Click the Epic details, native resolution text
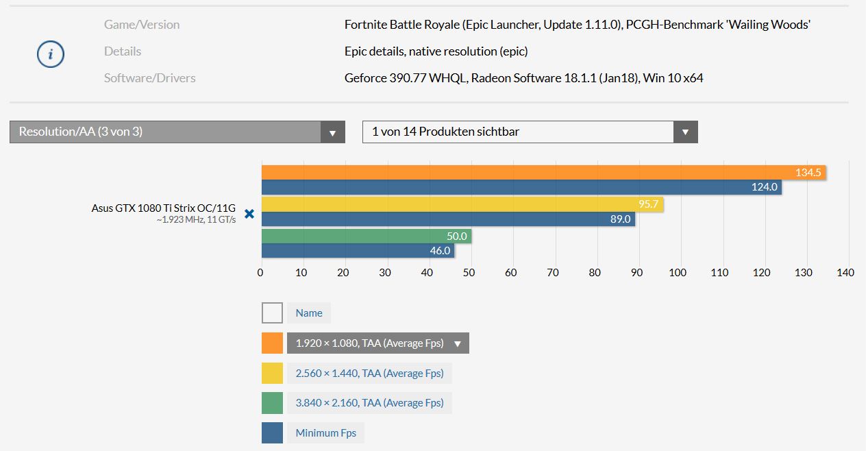This screenshot has height=451, width=868. [x=436, y=51]
